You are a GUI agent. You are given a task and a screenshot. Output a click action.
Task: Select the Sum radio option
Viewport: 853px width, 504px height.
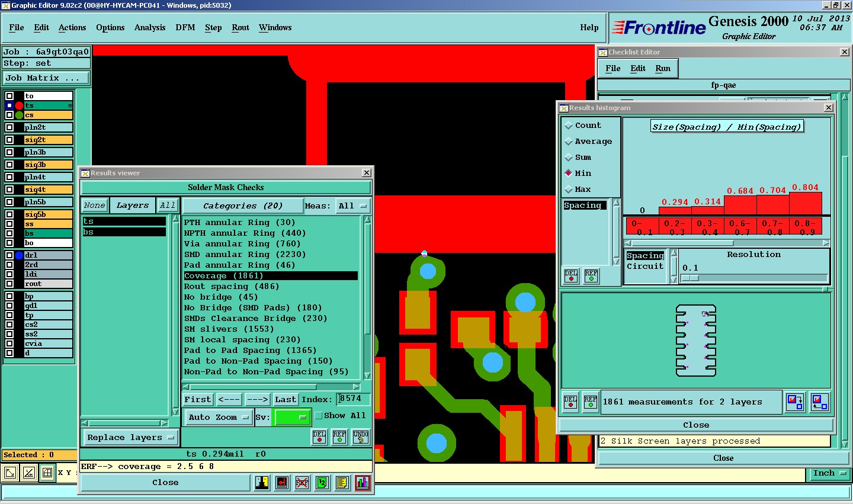click(569, 158)
